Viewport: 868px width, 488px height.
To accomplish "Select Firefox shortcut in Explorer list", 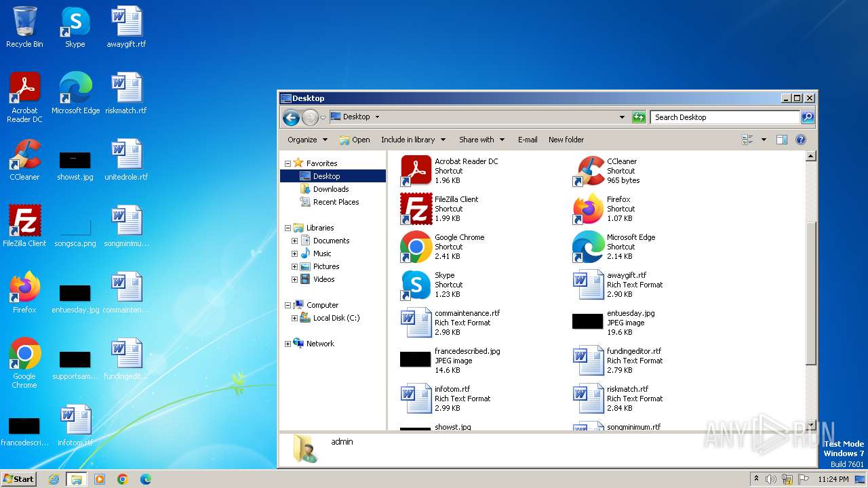I will [x=603, y=209].
